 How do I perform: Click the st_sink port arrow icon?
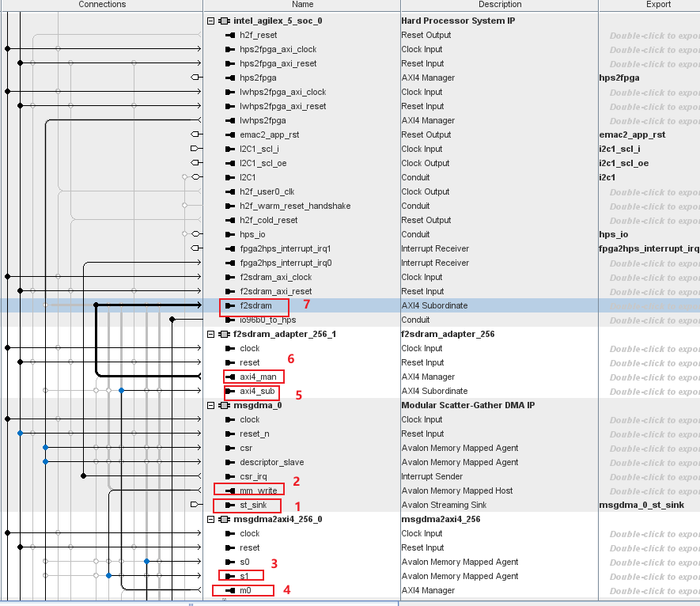(230, 505)
